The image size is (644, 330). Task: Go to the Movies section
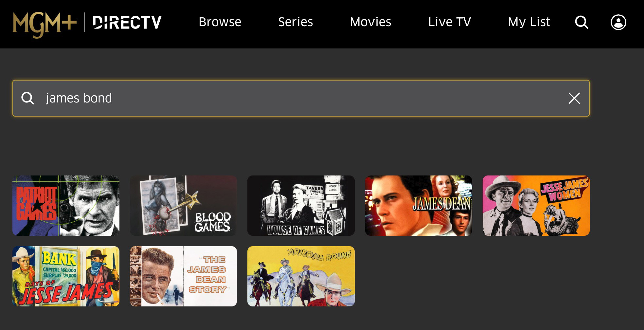pos(370,22)
